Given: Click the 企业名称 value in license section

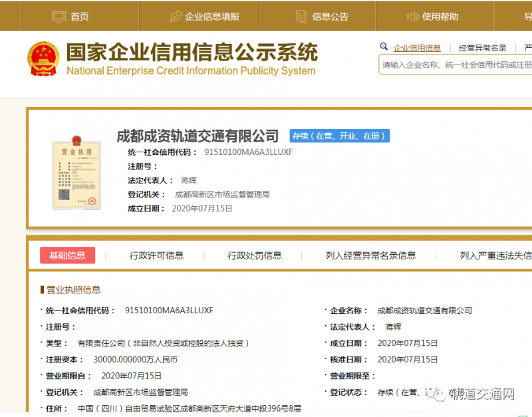Looking at the screenshot, I should (x=424, y=311).
